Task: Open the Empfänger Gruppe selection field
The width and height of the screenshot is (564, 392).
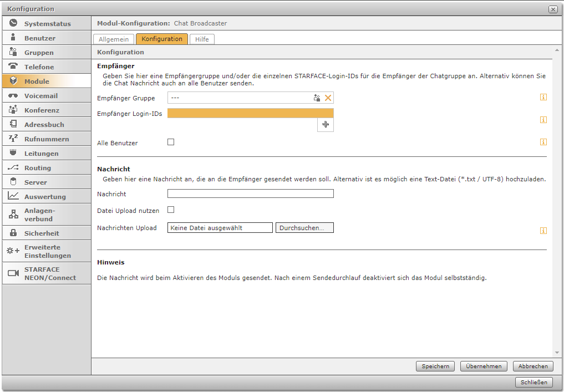Action: 238,98
